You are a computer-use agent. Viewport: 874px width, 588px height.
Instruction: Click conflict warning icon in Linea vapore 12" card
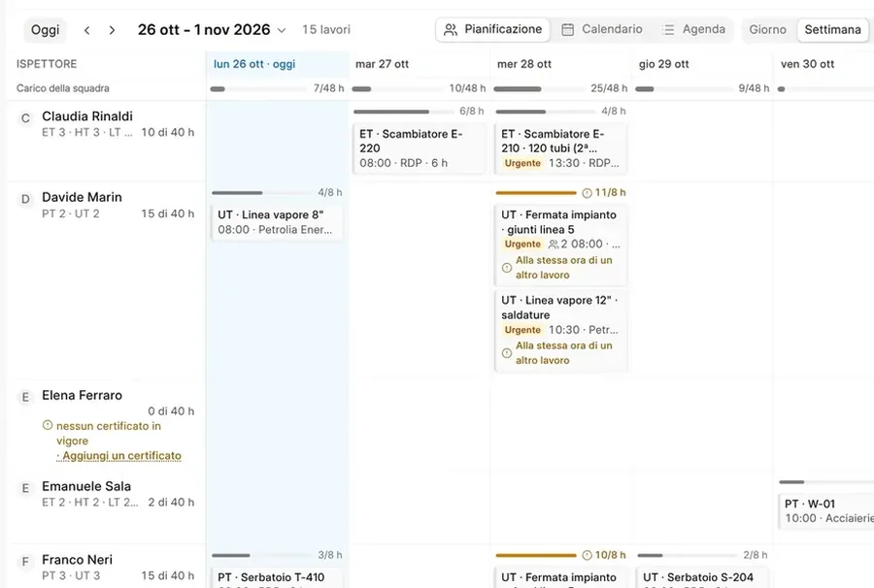point(507,353)
